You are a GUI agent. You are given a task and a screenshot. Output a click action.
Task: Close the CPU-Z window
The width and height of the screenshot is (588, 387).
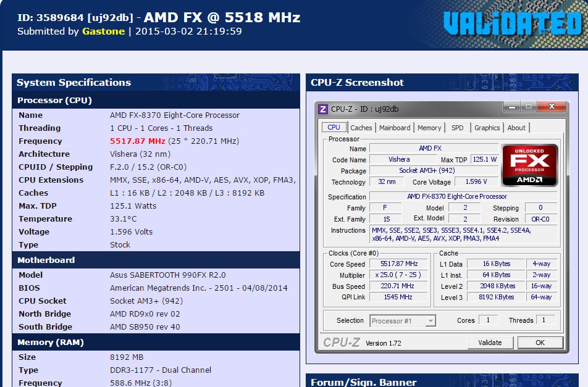pyautogui.click(x=551, y=107)
